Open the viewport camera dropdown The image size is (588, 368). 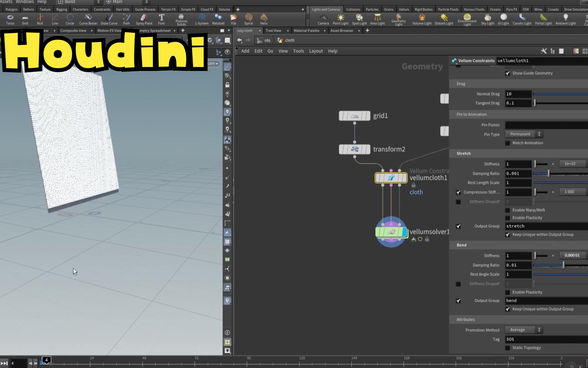pyautogui.click(x=213, y=63)
